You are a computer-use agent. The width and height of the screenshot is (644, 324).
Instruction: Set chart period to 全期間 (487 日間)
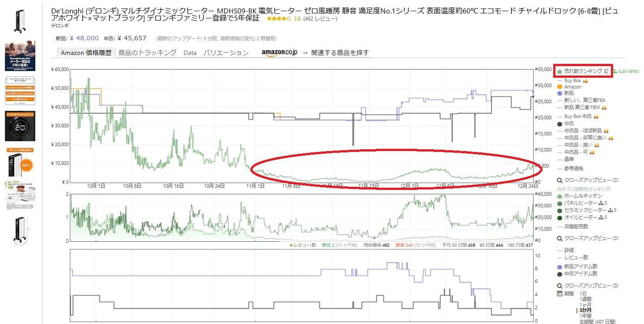click(597, 321)
